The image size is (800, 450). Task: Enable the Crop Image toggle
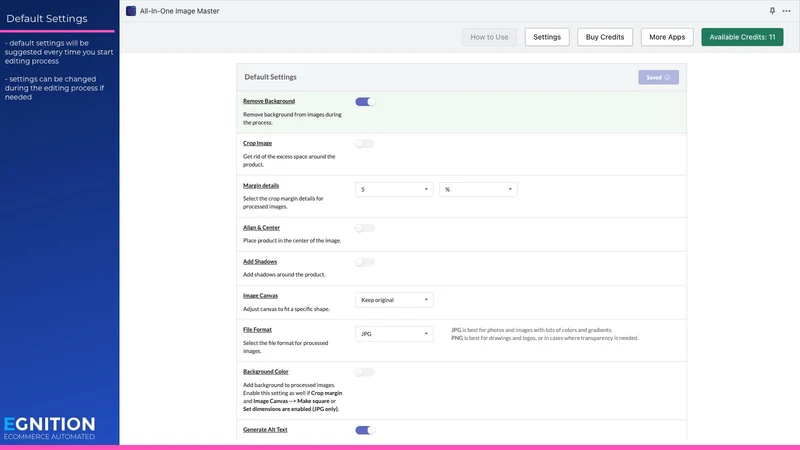pos(365,144)
